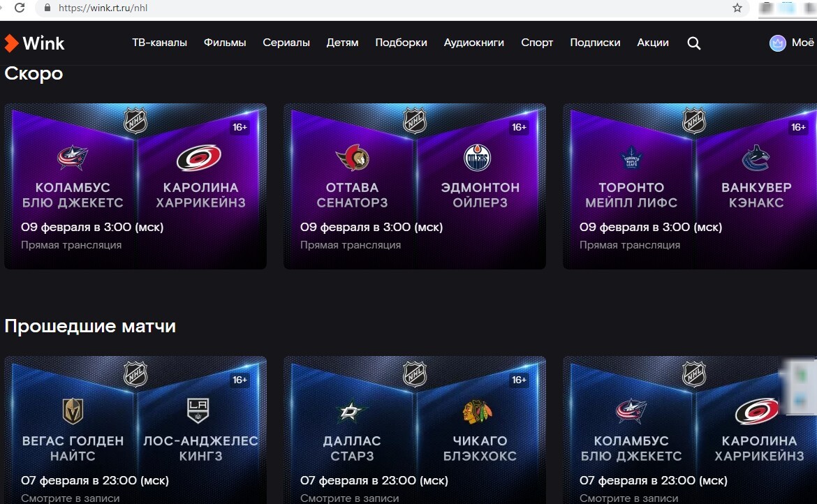Viewport: 817px width, 504px height.
Task: Click the Chicago Blackhawks team logo
Action: coord(478,411)
